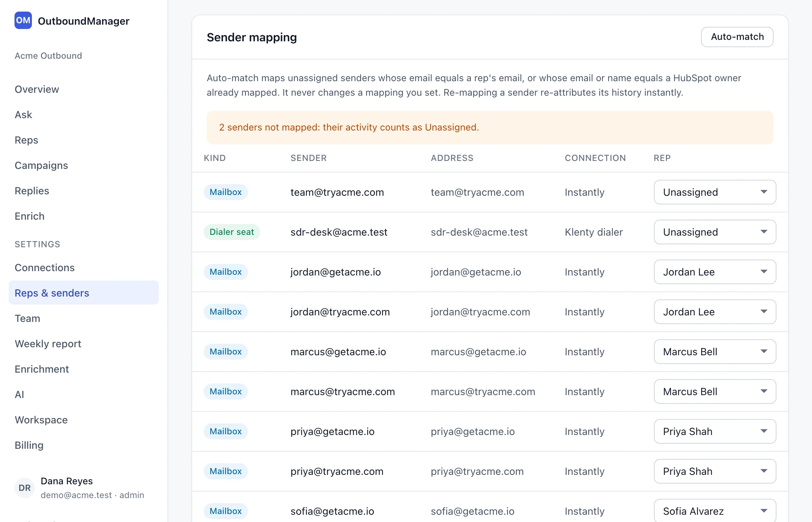
Task: Open rep dropdown for team@tryacme.com
Action: (715, 192)
